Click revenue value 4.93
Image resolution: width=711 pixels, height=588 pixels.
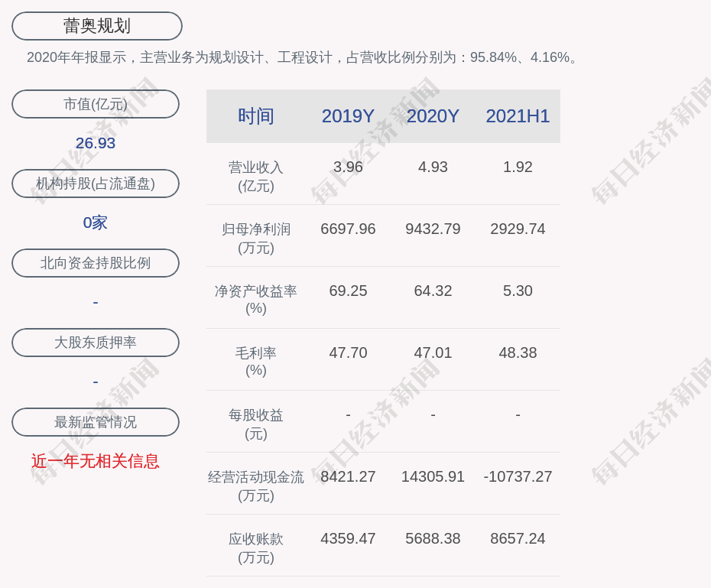coord(433,167)
